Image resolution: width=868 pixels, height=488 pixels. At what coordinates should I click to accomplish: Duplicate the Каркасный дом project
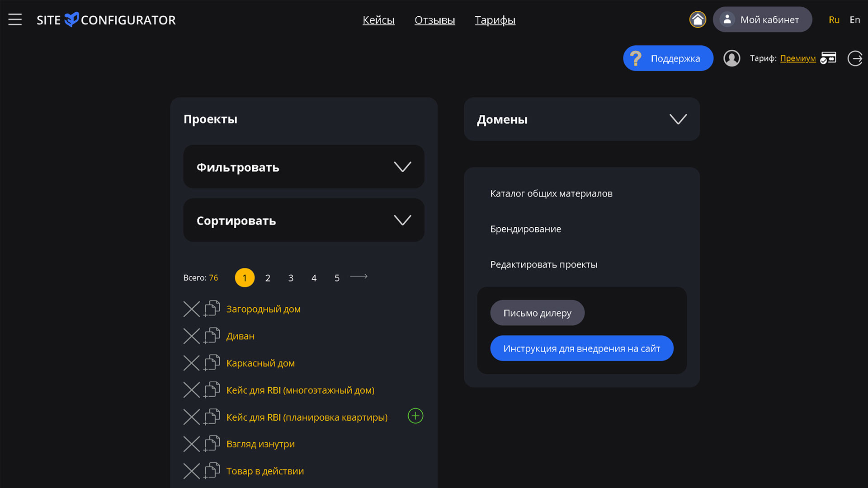pos(212,363)
